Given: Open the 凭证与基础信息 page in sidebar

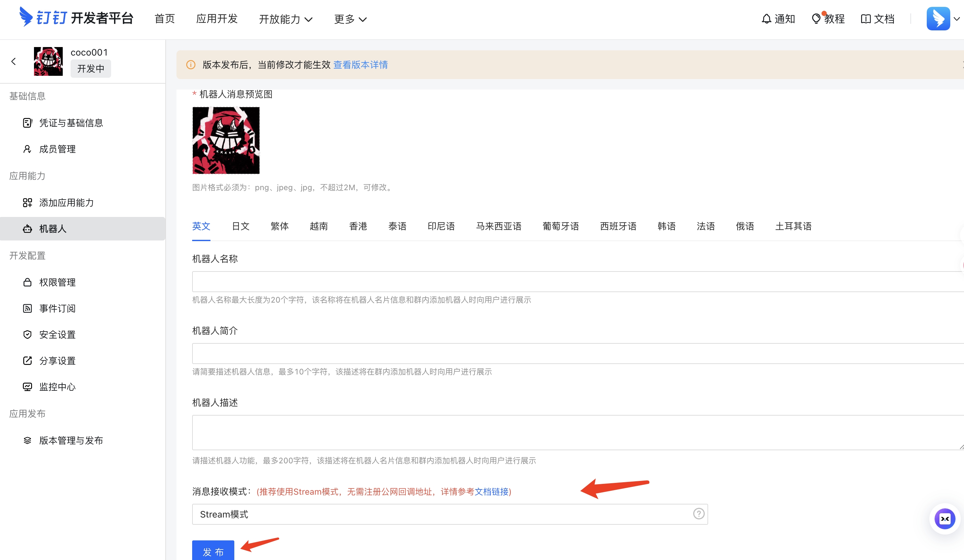Looking at the screenshot, I should click(x=71, y=123).
